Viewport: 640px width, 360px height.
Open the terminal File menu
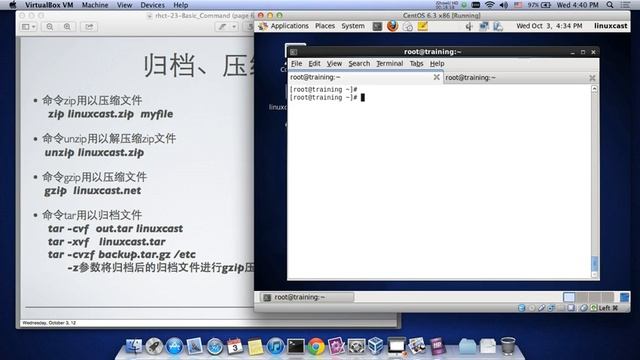click(x=296, y=64)
